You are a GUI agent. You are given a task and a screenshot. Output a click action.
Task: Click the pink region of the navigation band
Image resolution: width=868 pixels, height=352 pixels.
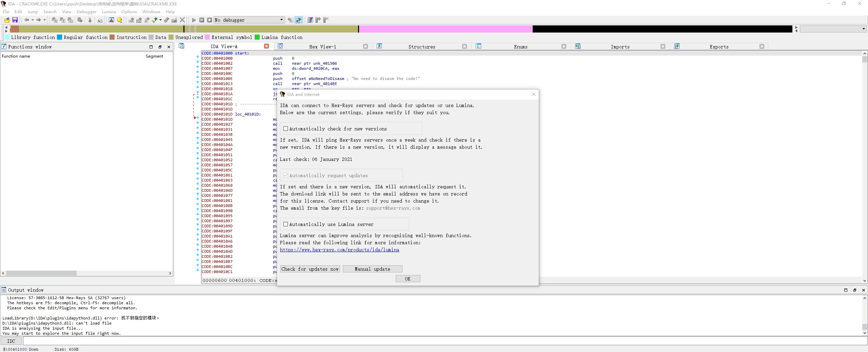coord(446,29)
